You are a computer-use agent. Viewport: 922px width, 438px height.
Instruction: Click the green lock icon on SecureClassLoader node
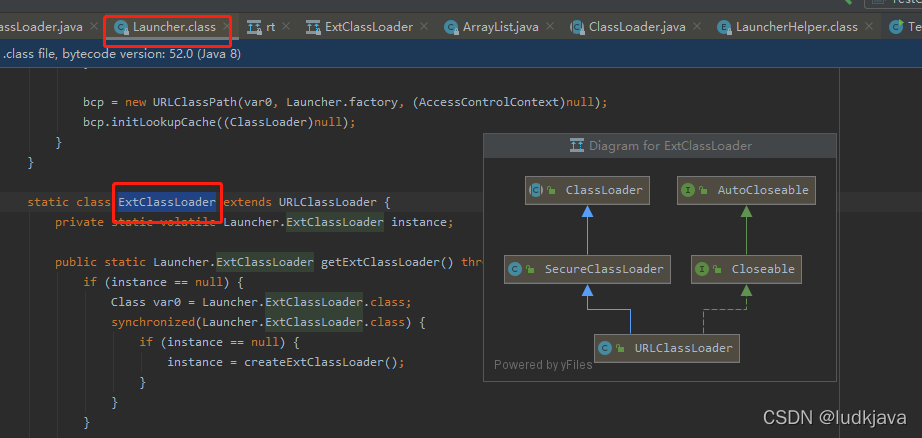click(530, 269)
